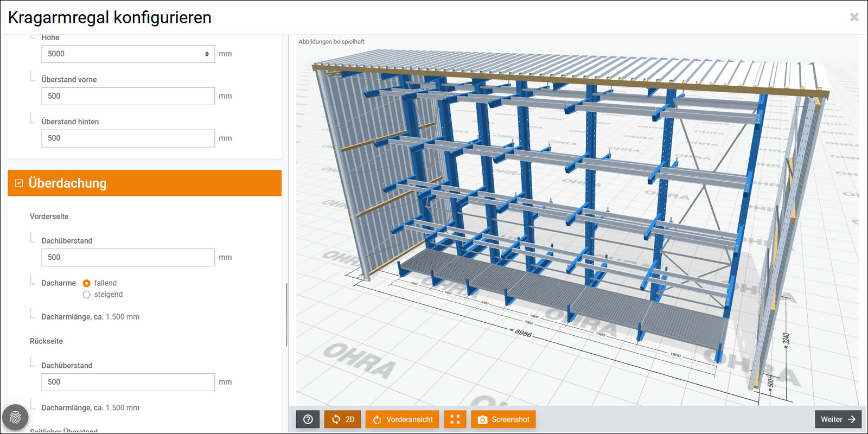Click the 3D cantilever rack model

(x=542, y=190)
